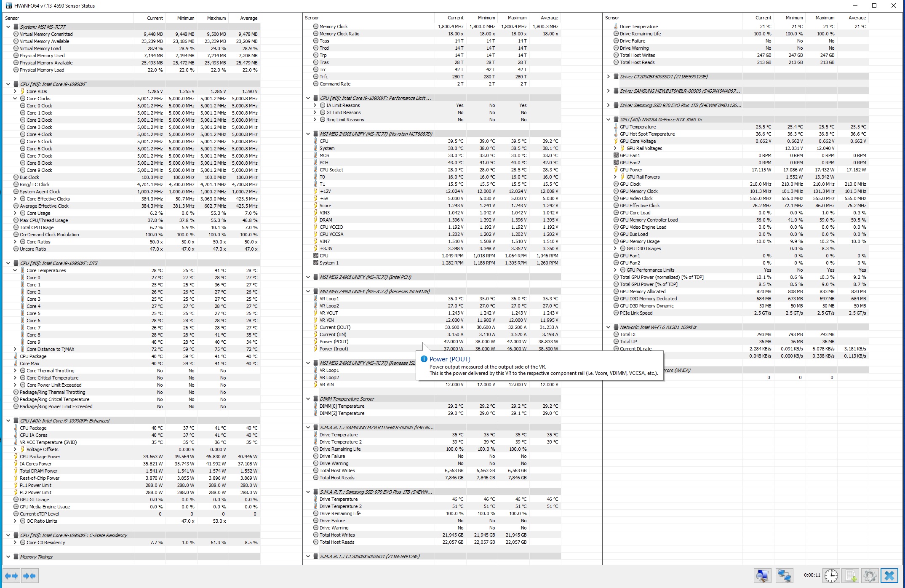Click the right panel Minimum column header

pos(790,18)
